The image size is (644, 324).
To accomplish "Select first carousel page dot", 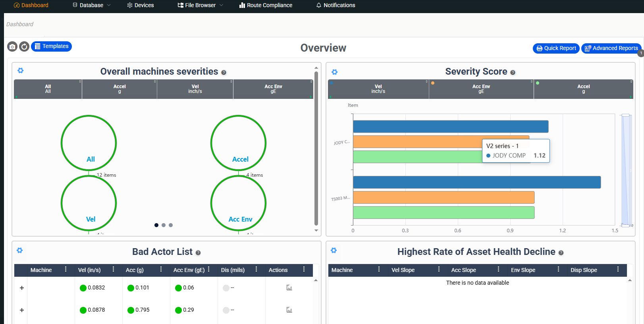I will click(x=156, y=225).
